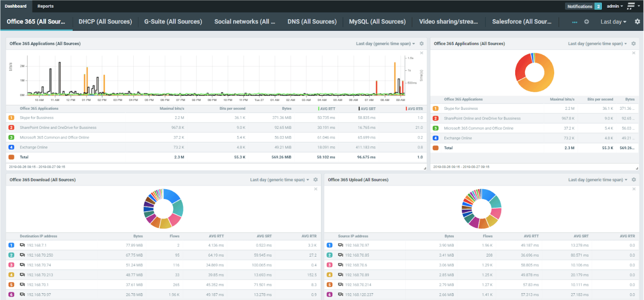Expand the Last day dashboard time dropdown
The height and width of the screenshot is (300, 644).
613,22
